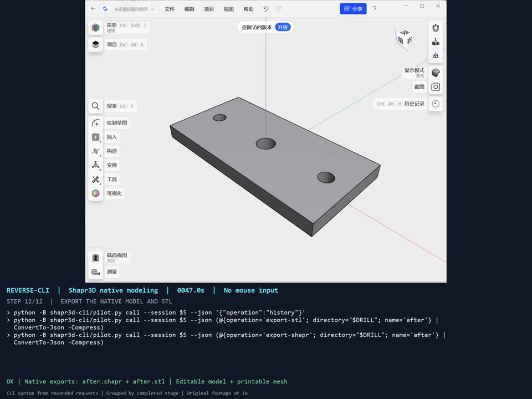Expand the 变换 transform tool icon
The width and height of the screenshot is (532, 399).
coord(96,165)
